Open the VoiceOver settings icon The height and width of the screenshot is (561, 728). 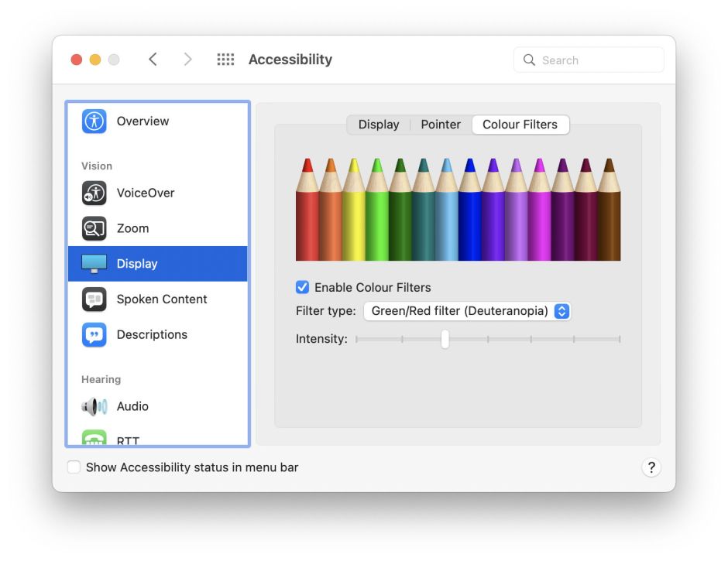click(x=93, y=193)
